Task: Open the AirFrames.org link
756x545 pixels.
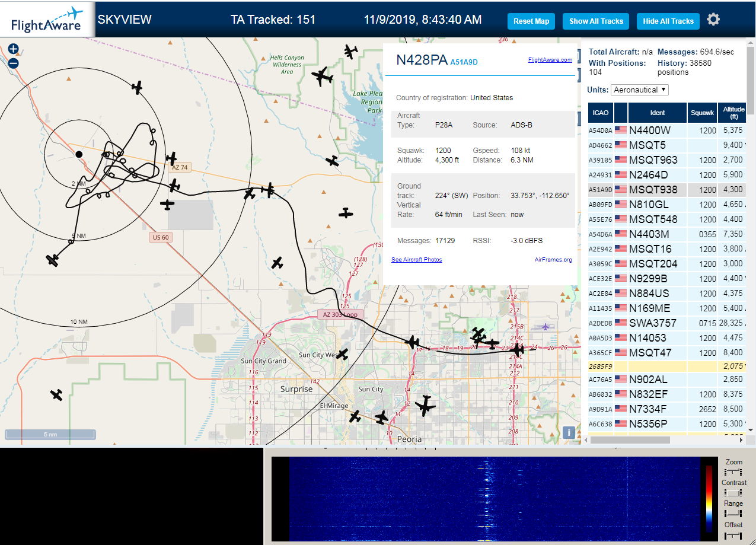Action: coord(553,260)
